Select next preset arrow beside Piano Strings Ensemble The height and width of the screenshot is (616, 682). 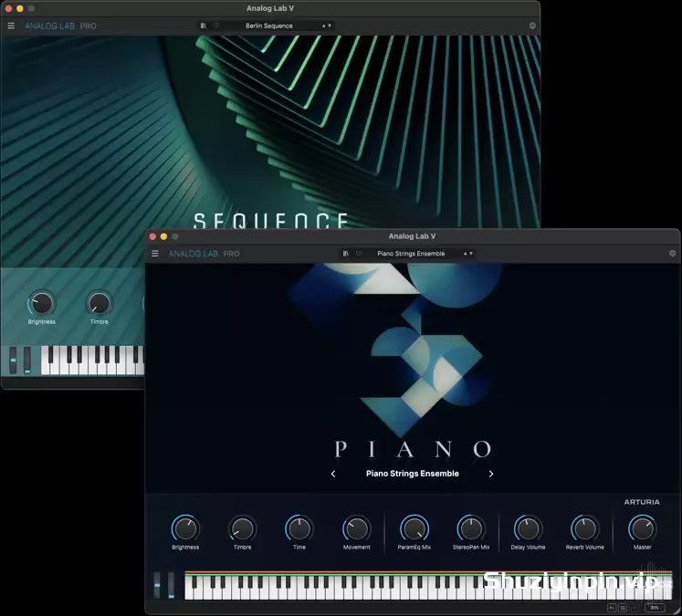[x=471, y=254]
